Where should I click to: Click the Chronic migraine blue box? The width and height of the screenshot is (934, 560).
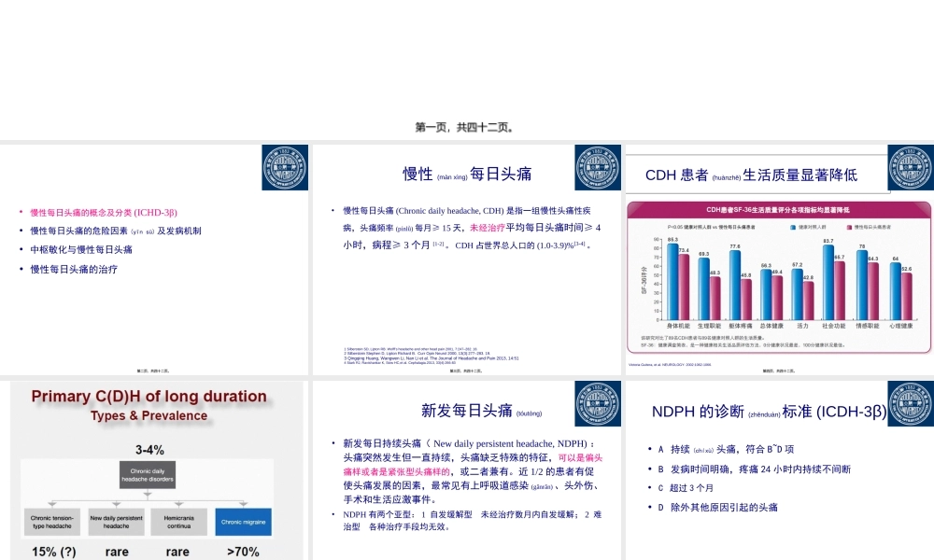[243, 522]
